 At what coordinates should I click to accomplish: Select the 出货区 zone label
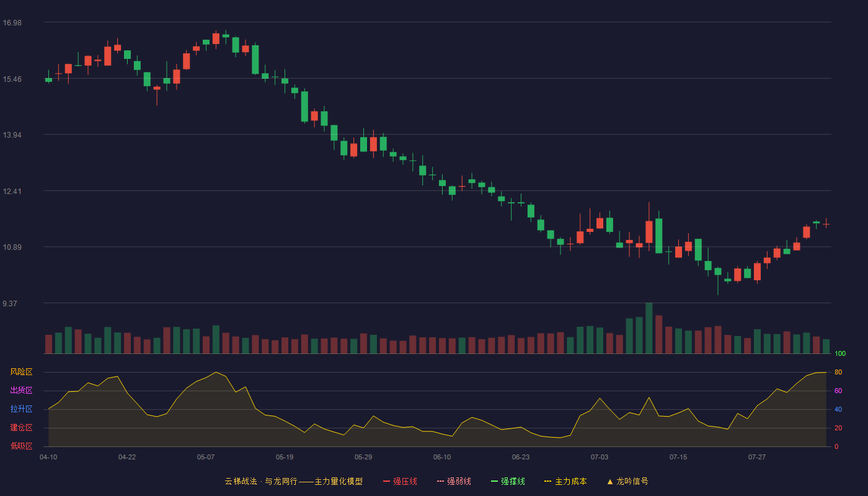21,391
